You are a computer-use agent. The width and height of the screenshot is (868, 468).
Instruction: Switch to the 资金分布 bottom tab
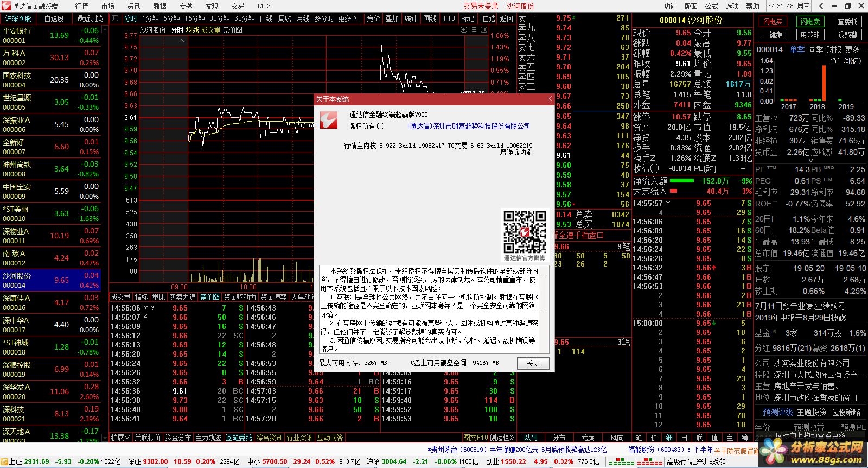pos(178,438)
